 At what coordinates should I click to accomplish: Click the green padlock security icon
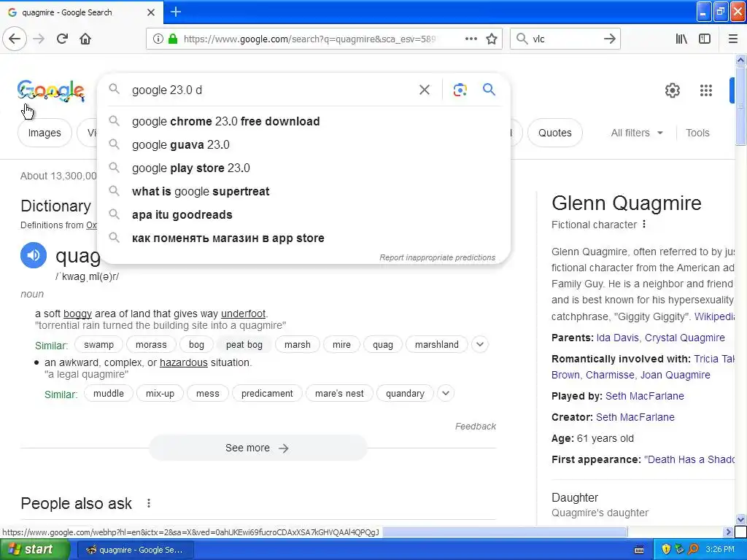point(173,39)
